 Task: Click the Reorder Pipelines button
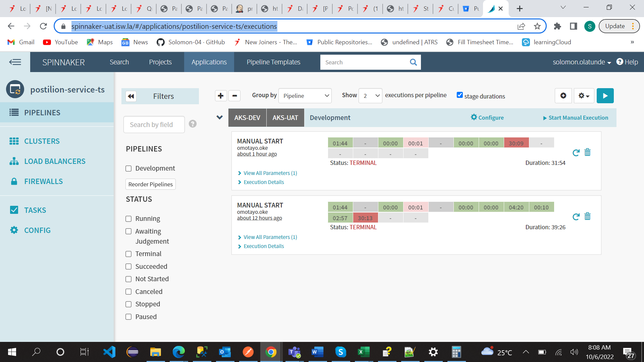(x=150, y=184)
